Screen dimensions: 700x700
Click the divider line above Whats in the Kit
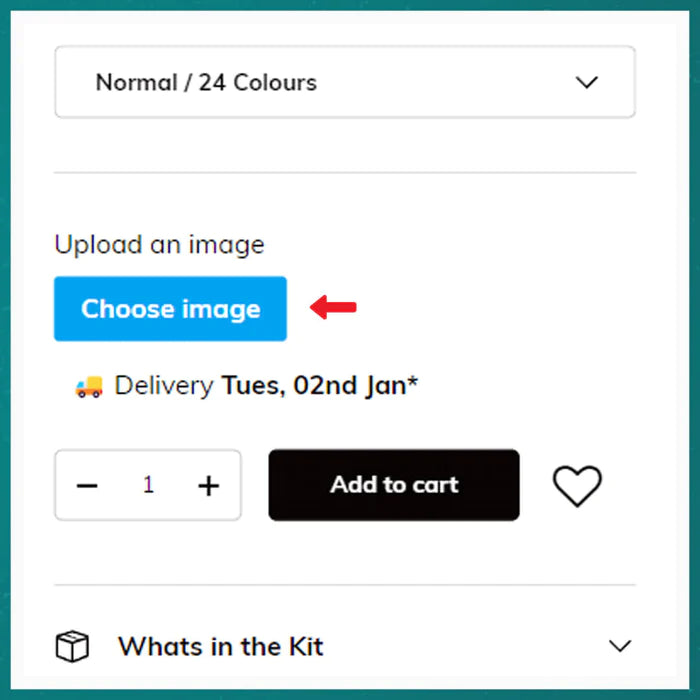click(x=344, y=585)
